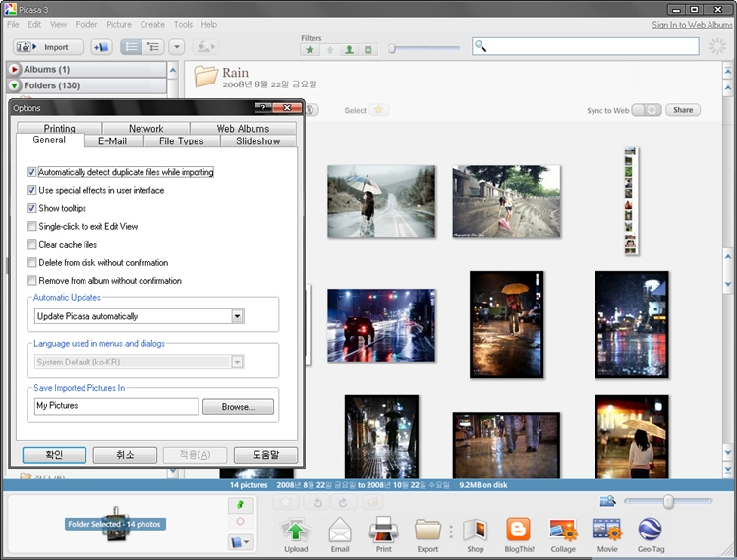The image size is (737, 560).
Task: Click the Upload icon in bottom toolbar
Action: pyautogui.click(x=296, y=531)
